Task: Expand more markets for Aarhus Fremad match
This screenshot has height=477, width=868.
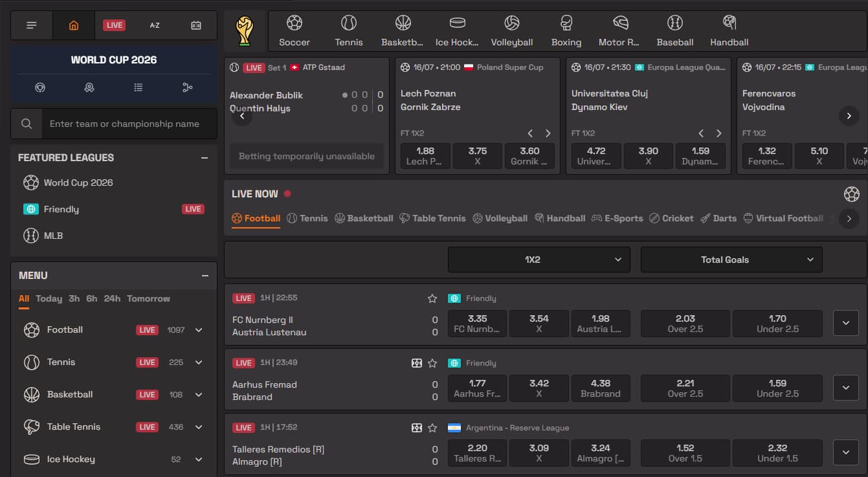Action: pos(846,388)
